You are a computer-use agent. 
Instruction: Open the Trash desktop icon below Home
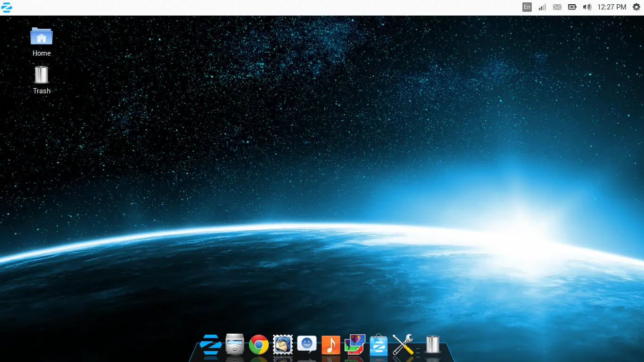pyautogui.click(x=41, y=80)
